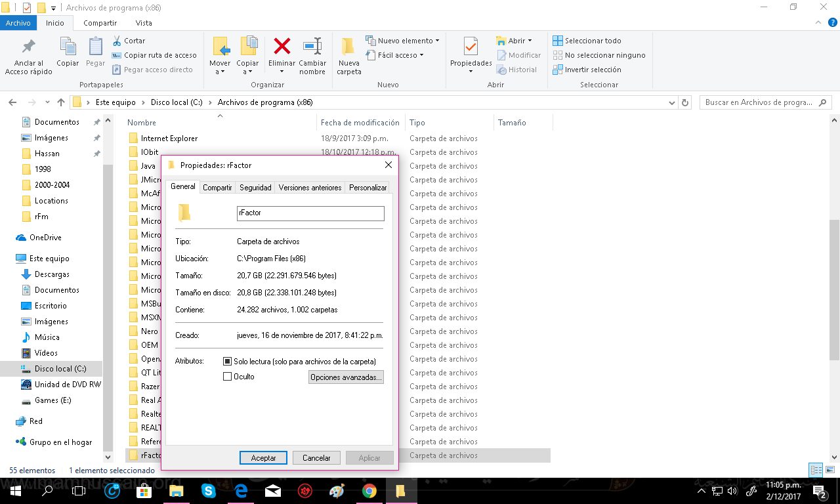Image resolution: width=840 pixels, height=504 pixels.
Task: Open the Versiones anteriores tab
Action: pyautogui.click(x=310, y=188)
